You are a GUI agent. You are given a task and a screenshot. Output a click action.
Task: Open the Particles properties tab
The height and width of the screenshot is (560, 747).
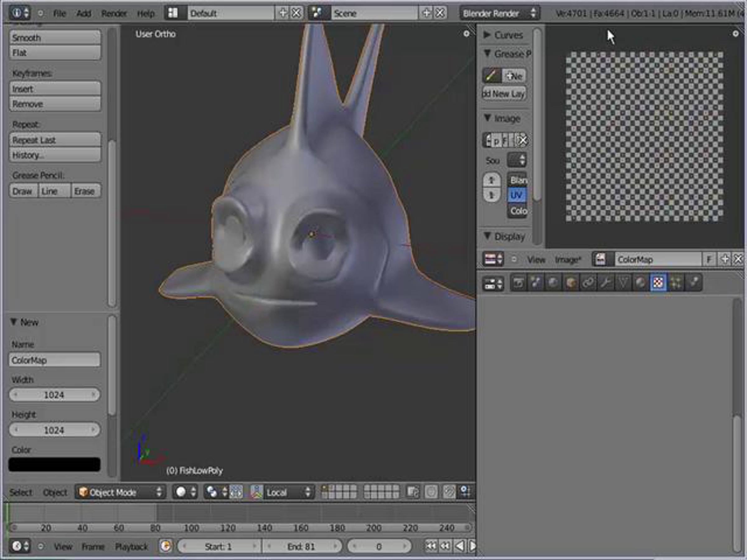(675, 282)
